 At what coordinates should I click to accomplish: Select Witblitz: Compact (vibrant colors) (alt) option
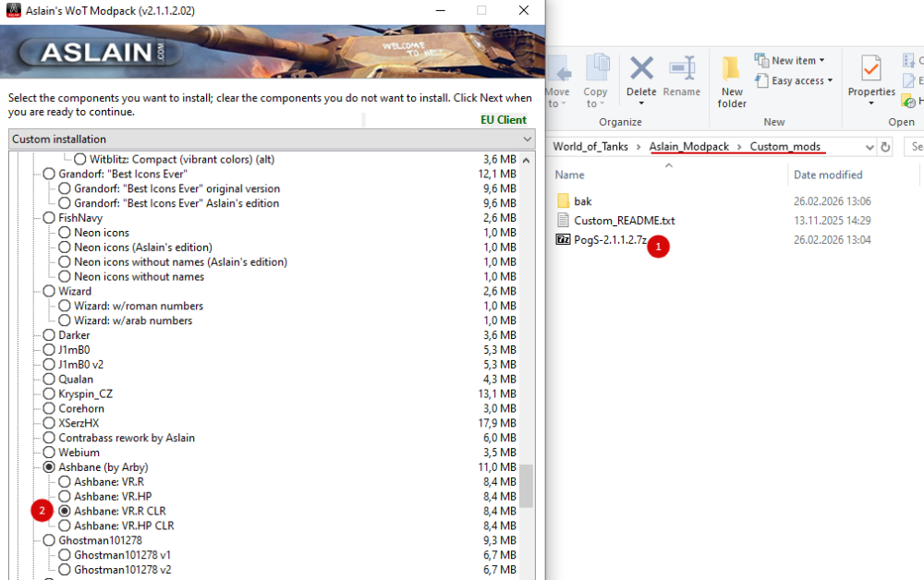click(x=80, y=159)
